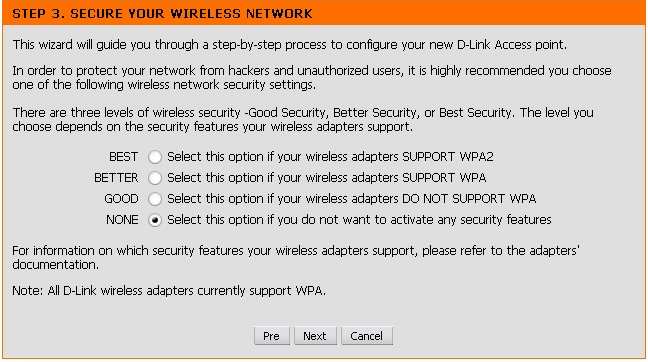Pick the GOOD security radio button
The height and width of the screenshot is (362, 648).
coord(155,199)
